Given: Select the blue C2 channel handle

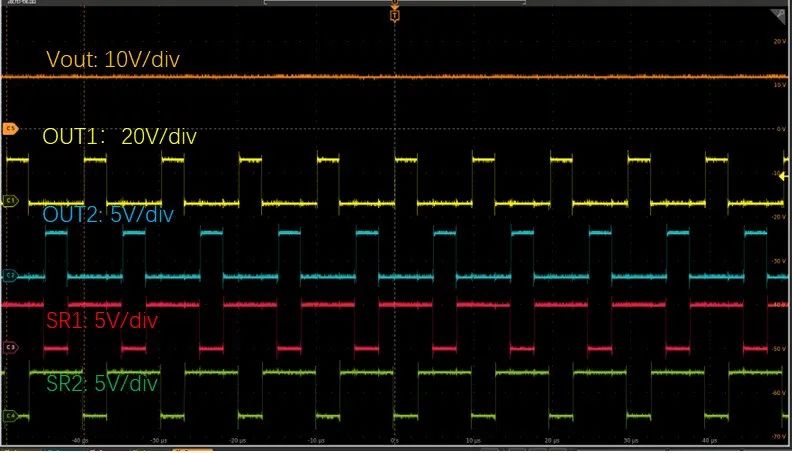Looking at the screenshot, I should coord(11,274).
